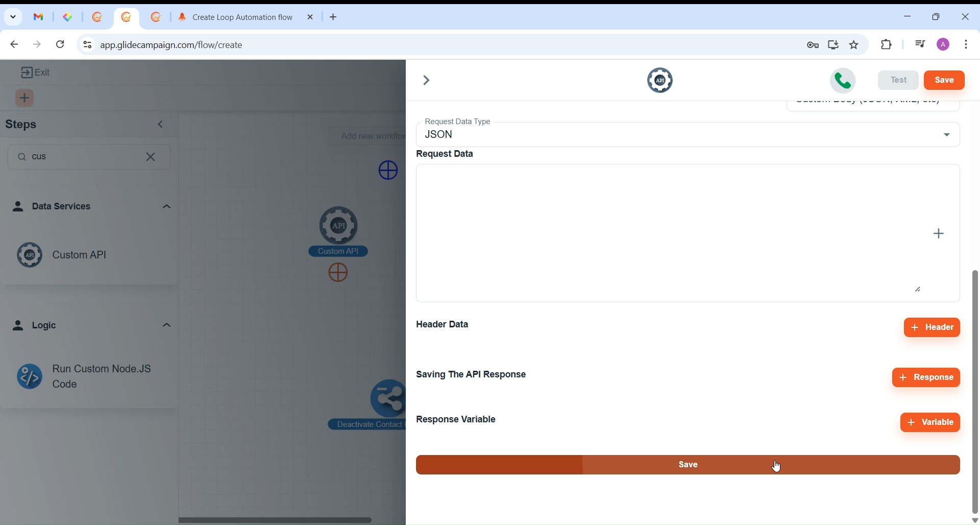Collapse the Data Services section
The width and height of the screenshot is (980, 525).
(167, 207)
